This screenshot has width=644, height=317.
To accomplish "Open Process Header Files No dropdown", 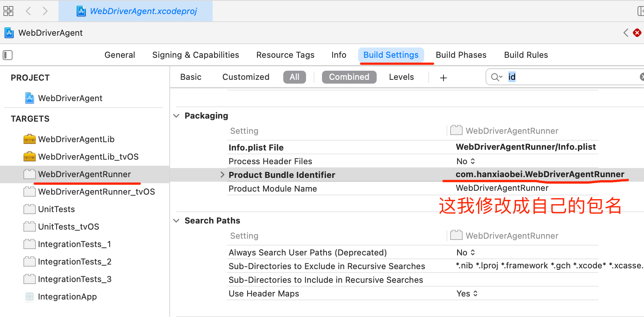I will click(x=466, y=162).
